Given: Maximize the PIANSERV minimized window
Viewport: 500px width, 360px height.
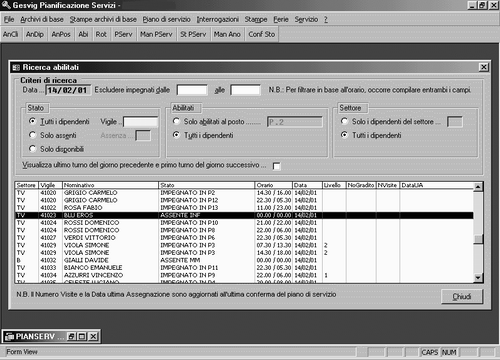Looking at the screenshot, I should tap(82, 336).
